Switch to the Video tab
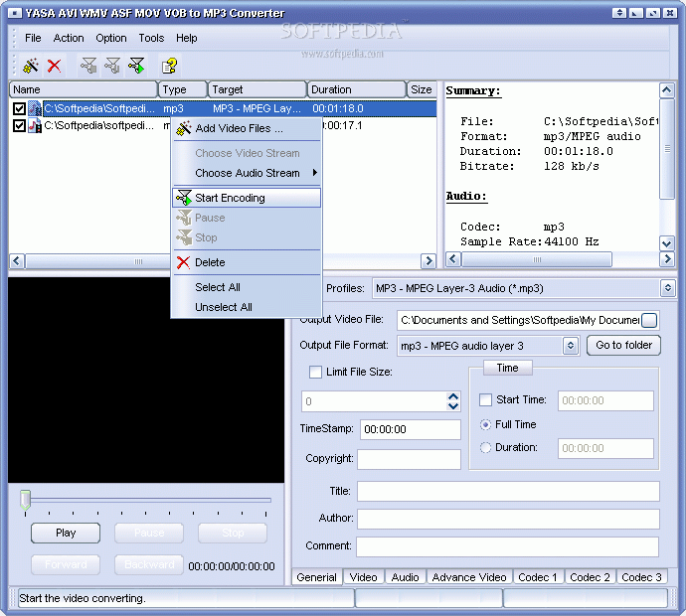Image resolution: width=686 pixels, height=616 pixels. pyautogui.click(x=364, y=577)
